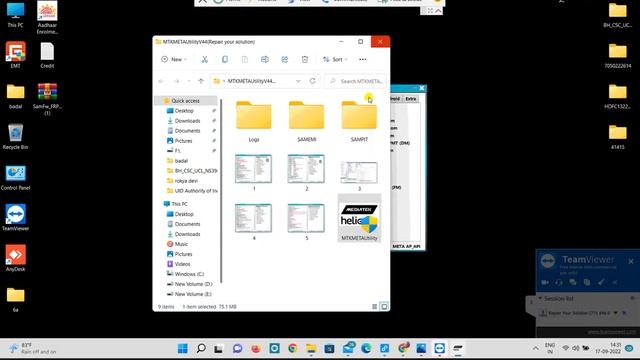Open the weather widget on taskbar
The width and height of the screenshot is (640, 360).
tap(33, 348)
